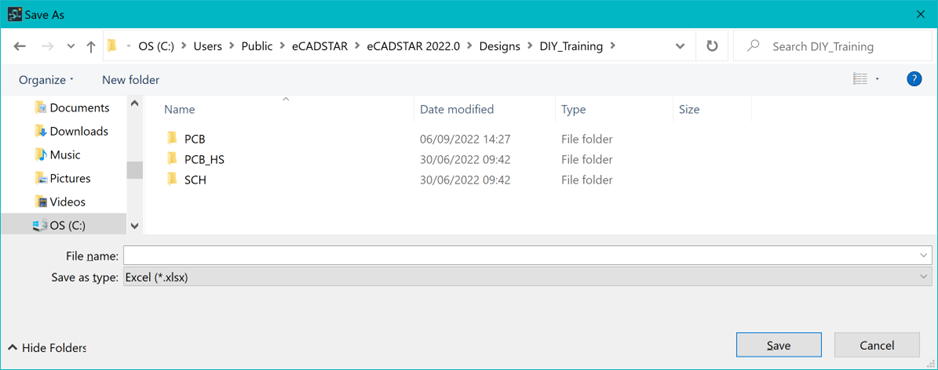Go up one folder level
Image resolution: width=938 pixels, height=370 pixels.
pos(91,47)
